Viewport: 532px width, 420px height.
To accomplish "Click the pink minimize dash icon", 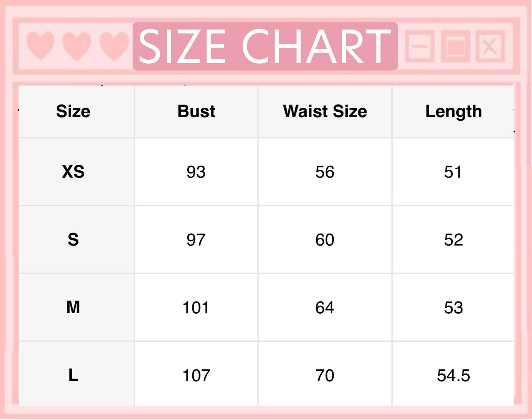I will (x=420, y=47).
